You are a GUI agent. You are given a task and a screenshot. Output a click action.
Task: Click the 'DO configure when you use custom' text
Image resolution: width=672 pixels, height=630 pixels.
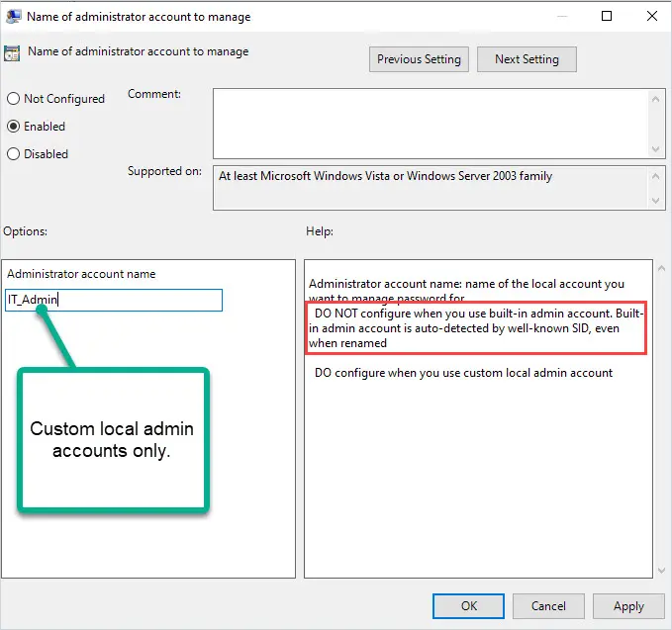pos(463,373)
